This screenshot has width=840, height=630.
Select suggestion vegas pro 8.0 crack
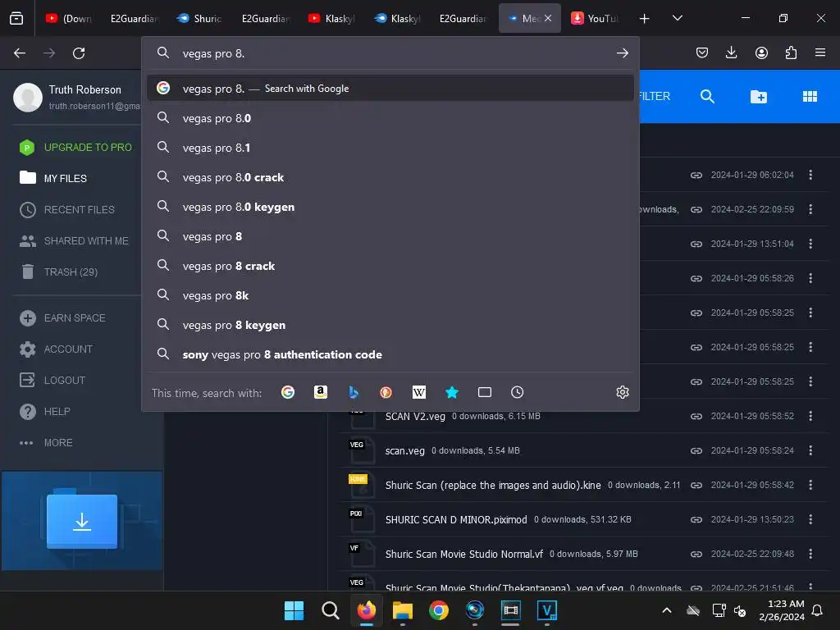coord(390,177)
